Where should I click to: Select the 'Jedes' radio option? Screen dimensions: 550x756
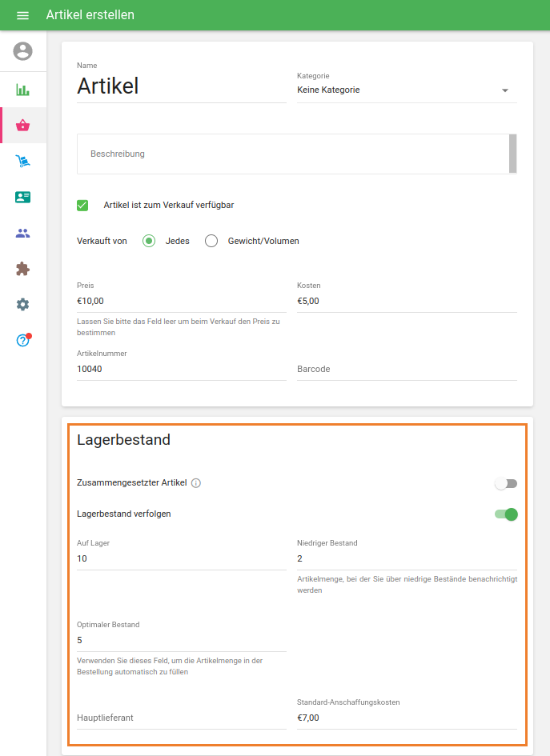point(149,241)
